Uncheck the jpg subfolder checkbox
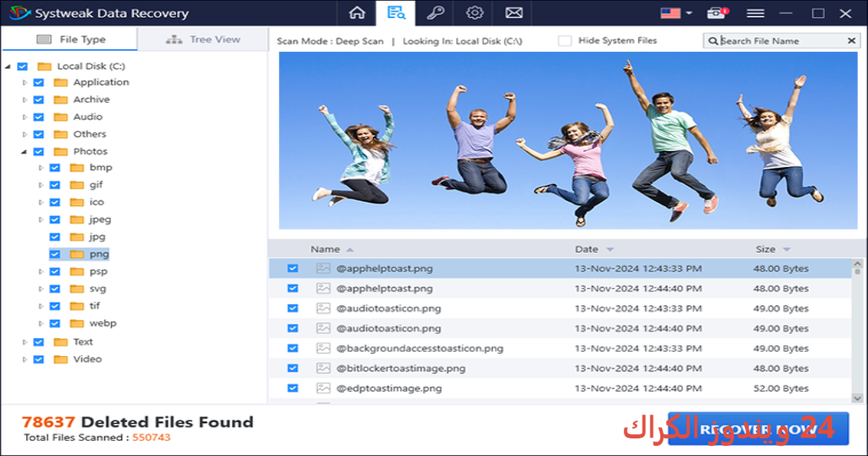 point(54,236)
